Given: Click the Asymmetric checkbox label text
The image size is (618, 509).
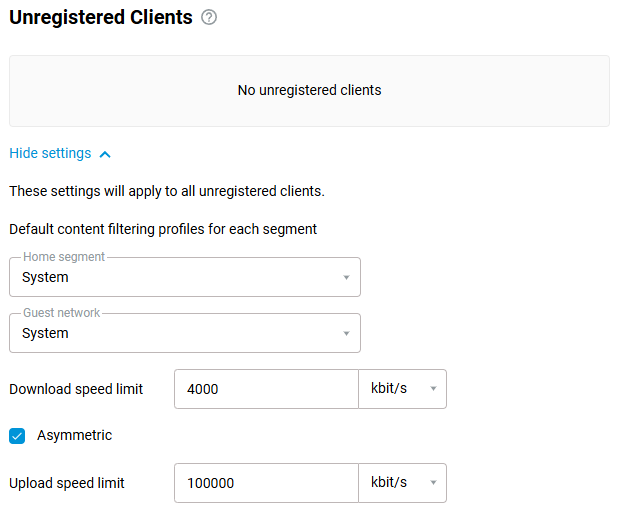Looking at the screenshot, I should pos(74,435).
